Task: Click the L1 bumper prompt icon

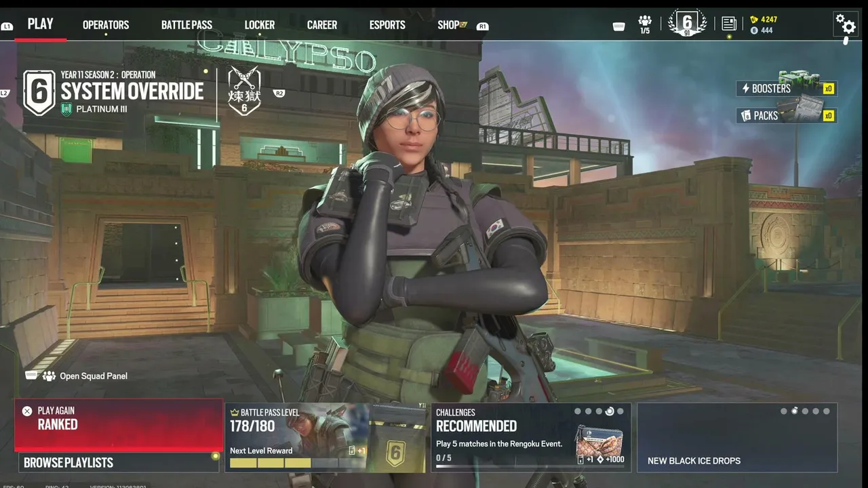Action: [7, 26]
